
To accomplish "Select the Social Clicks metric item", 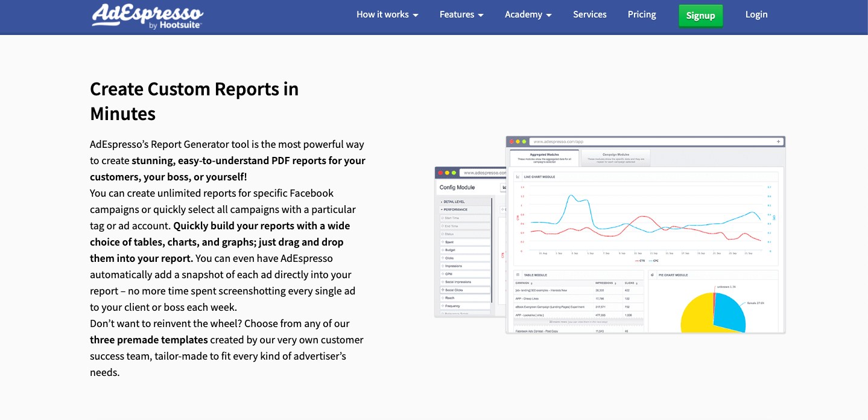I will tap(465, 290).
